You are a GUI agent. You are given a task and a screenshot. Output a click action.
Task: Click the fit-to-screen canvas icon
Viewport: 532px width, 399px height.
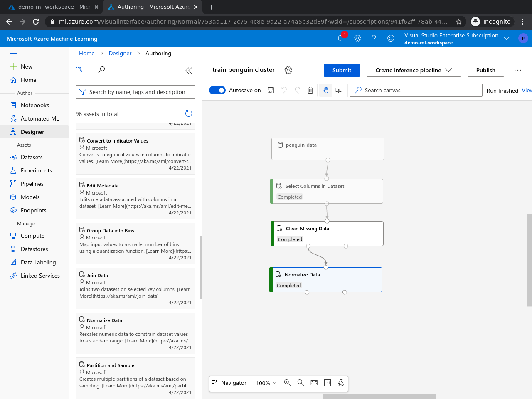(x=314, y=383)
